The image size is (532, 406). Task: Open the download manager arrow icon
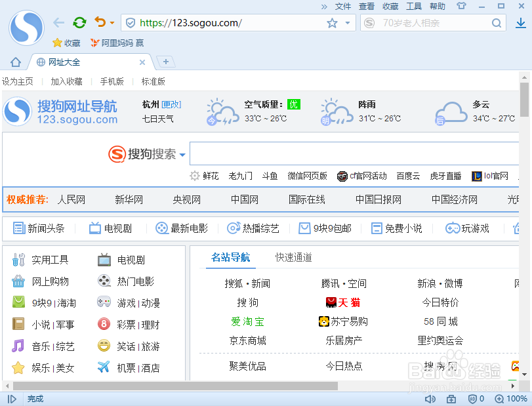tap(521, 23)
